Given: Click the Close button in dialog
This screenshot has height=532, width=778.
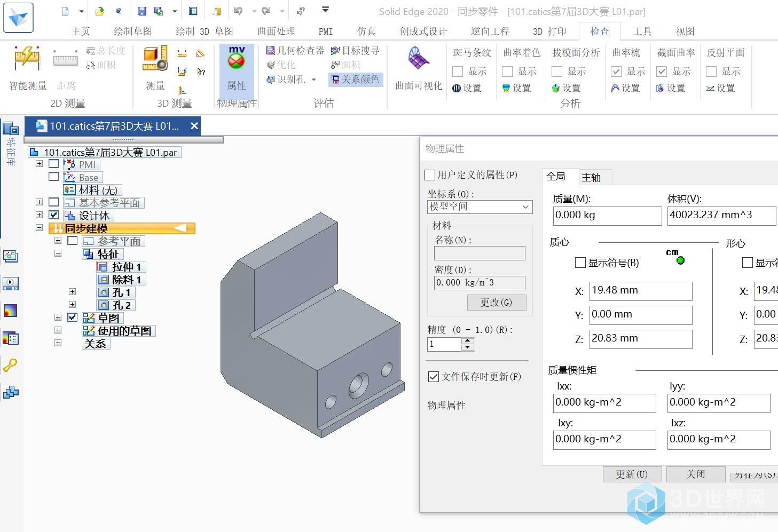Looking at the screenshot, I should click(696, 474).
